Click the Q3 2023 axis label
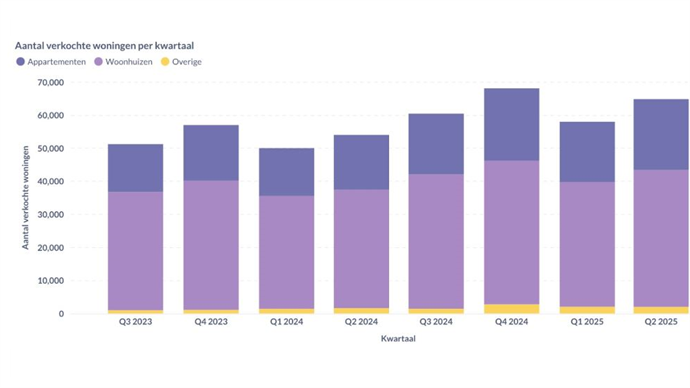The image size is (690, 388). pos(136,322)
